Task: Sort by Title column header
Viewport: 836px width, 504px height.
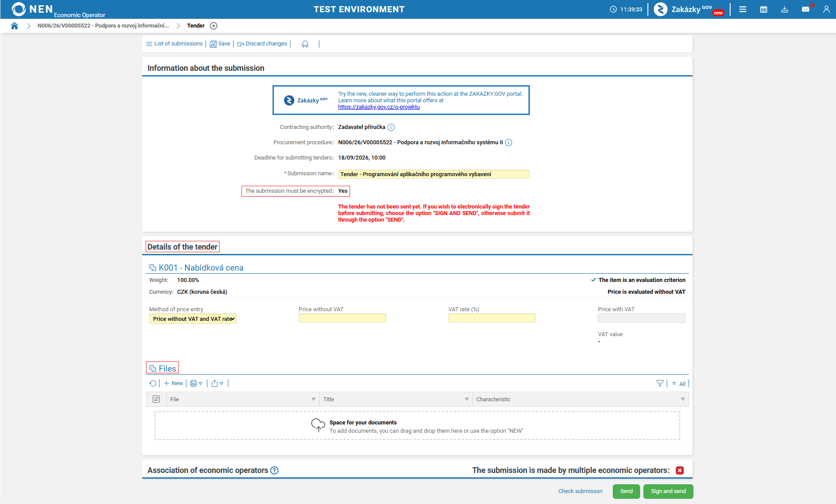Action: click(x=329, y=399)
